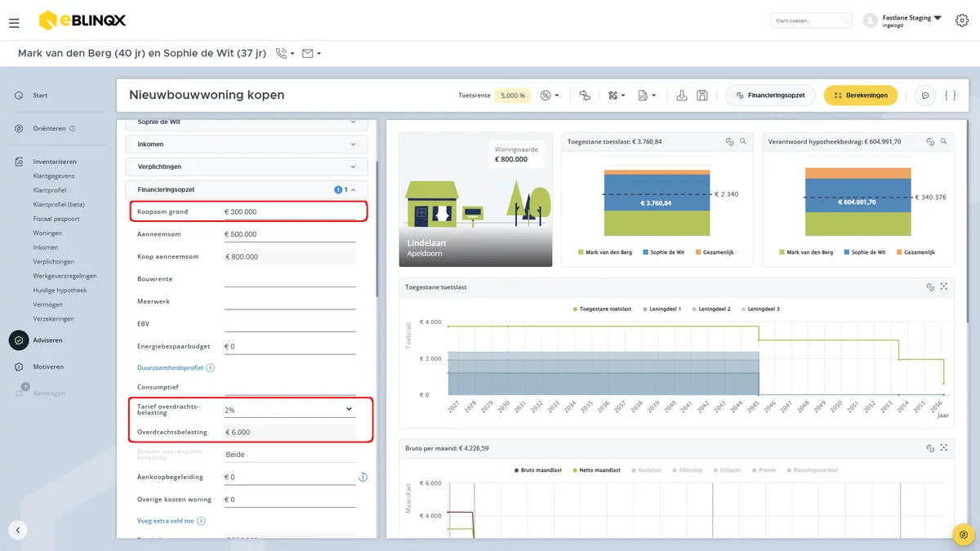Viewport: 980px width, 551px height.
Task: Open the percentage options dropdown
Action: pyautogui.click(x=550, y=96)
